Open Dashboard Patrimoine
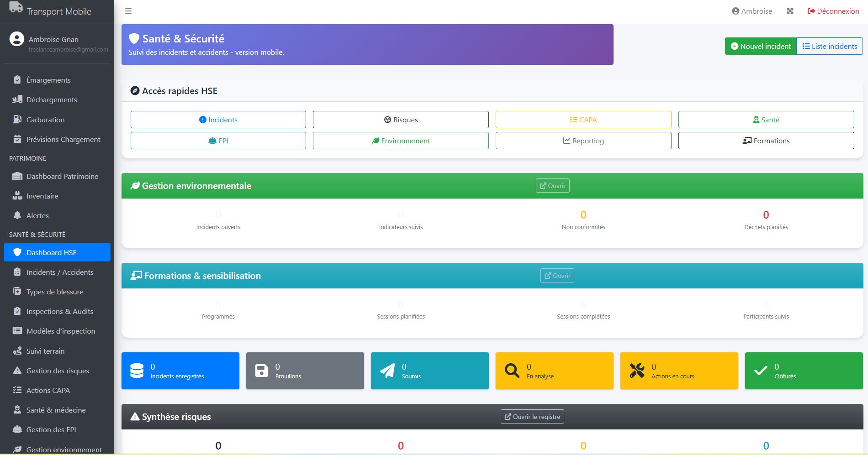 tap(62, 176)
